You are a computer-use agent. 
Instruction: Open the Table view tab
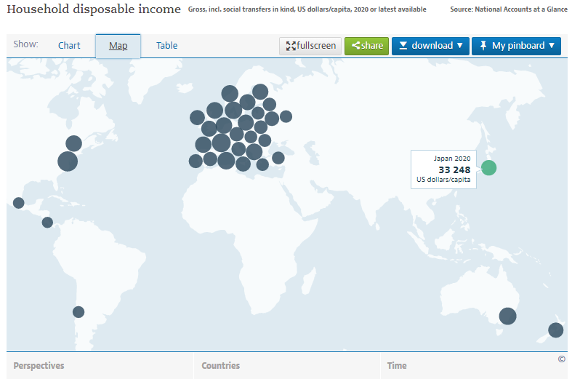coord(166,46)
